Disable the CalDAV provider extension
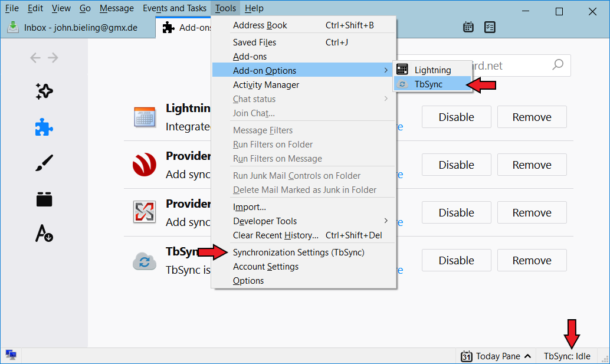Image resolution: width=610 pixels, height=364 pixels. tap(457, 165)
